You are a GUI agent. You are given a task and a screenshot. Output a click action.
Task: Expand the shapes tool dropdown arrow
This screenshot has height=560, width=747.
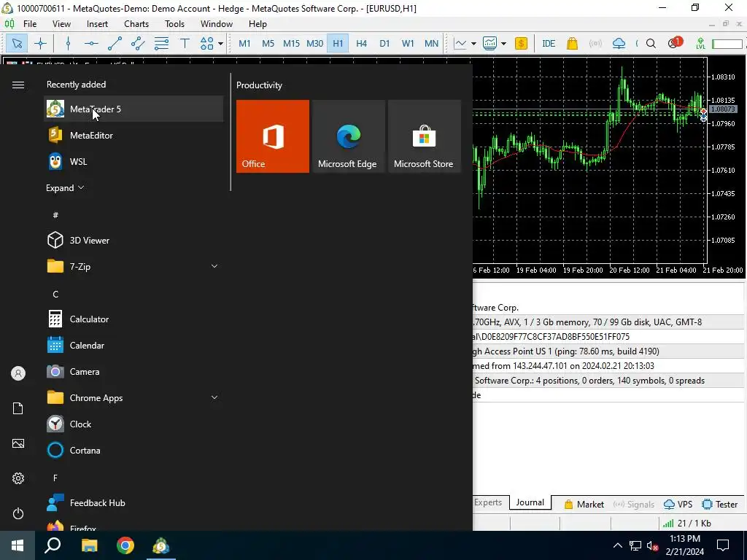[x=220, y=43]
